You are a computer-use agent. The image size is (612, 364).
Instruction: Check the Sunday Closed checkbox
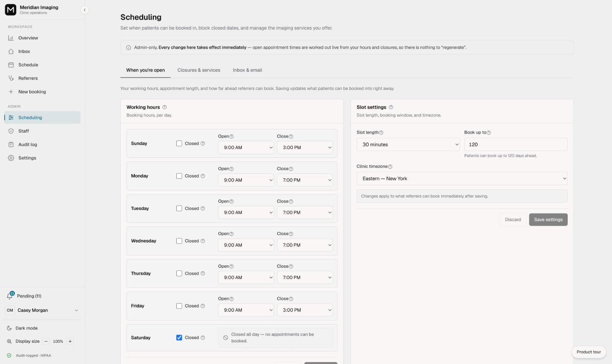pos(179,143)
